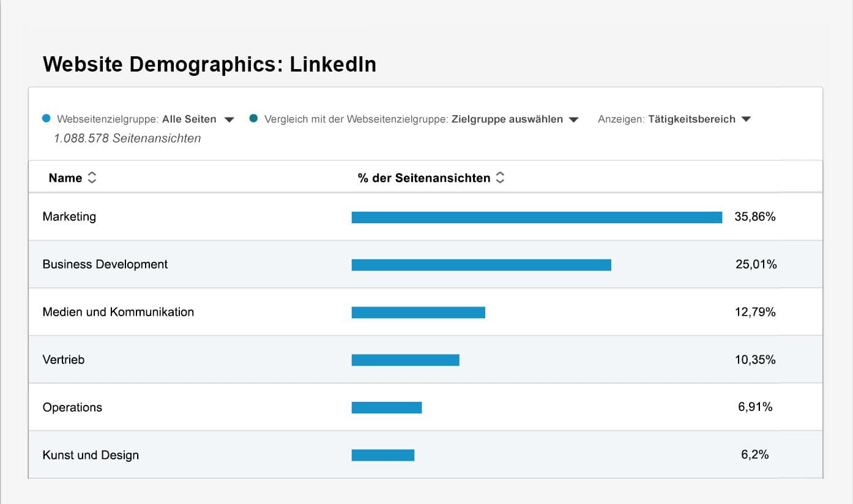Click the 6,2% value

tap(754, 455)
